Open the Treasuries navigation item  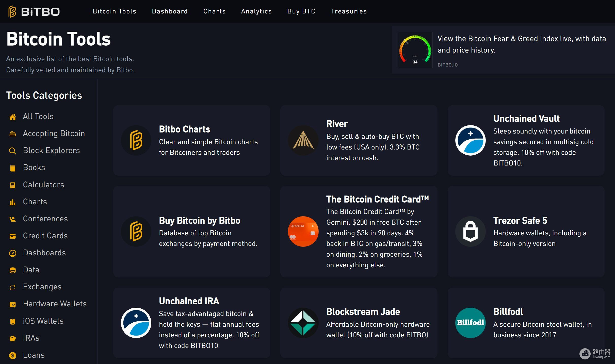coord(349,11)
